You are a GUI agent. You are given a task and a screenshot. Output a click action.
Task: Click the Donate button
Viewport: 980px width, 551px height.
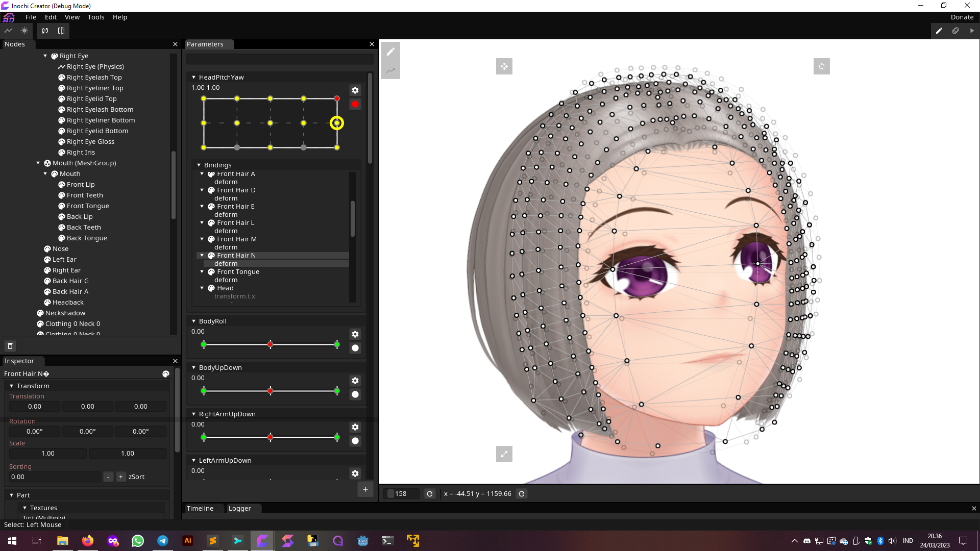pyautogui.click(x=962, y=17)
